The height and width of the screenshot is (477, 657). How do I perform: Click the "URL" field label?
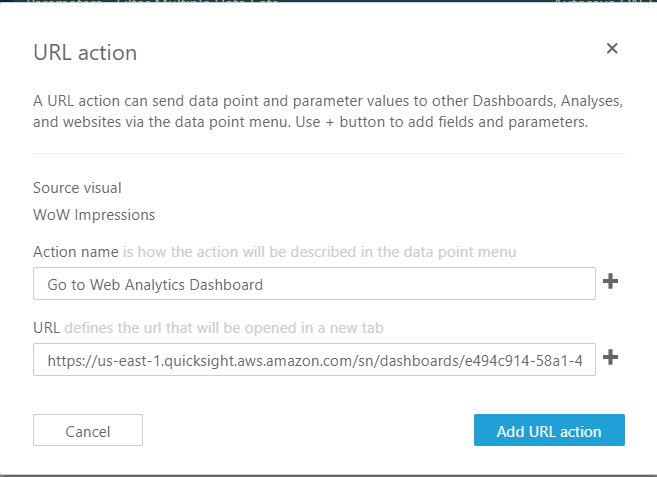coord(46,327)
